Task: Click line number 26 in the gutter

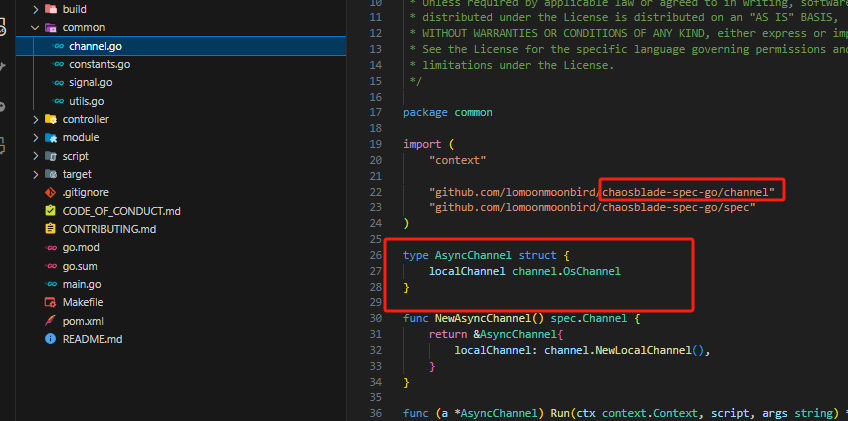Action: [375, 255]
